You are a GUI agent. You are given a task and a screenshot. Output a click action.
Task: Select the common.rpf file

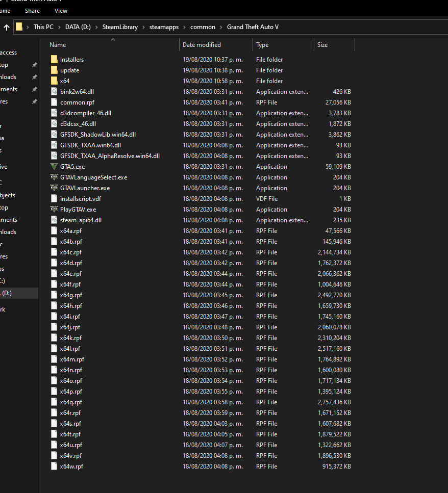(77, 102)
